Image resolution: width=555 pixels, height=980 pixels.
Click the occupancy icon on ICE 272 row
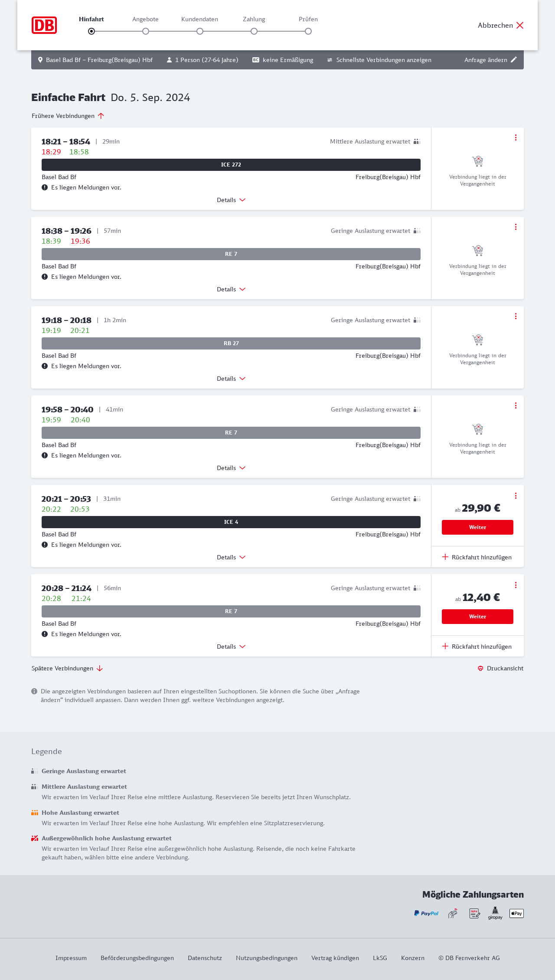[417, 141]
